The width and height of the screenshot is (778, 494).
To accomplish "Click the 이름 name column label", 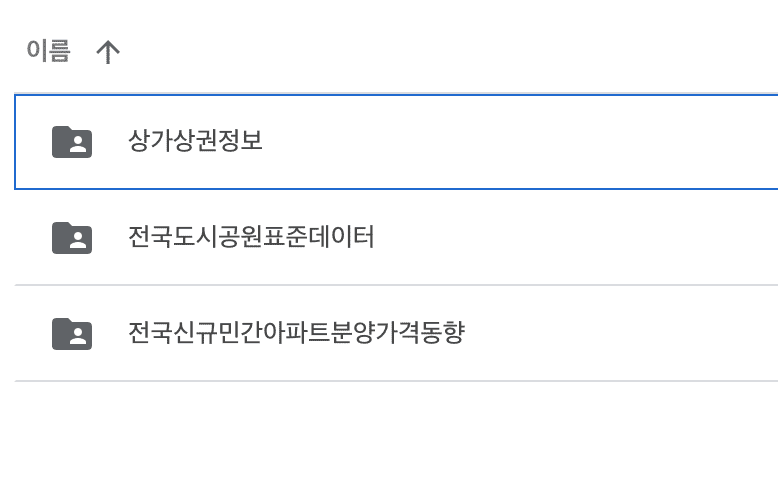I will (x=49, y=51).
